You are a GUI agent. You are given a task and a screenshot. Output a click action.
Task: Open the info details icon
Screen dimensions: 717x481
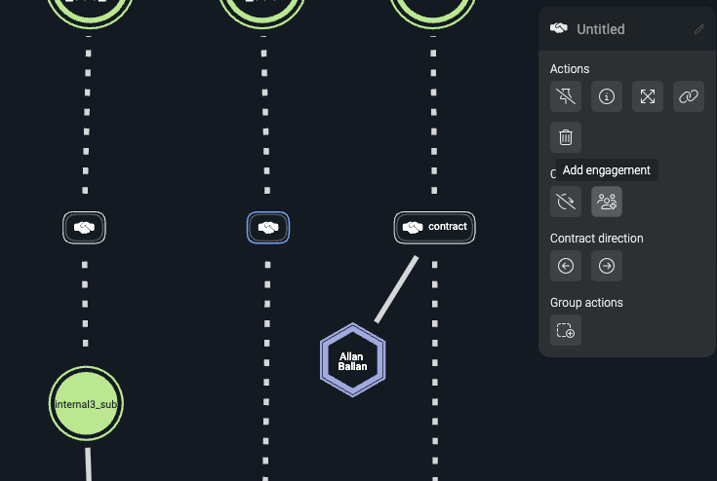point(606,97)
